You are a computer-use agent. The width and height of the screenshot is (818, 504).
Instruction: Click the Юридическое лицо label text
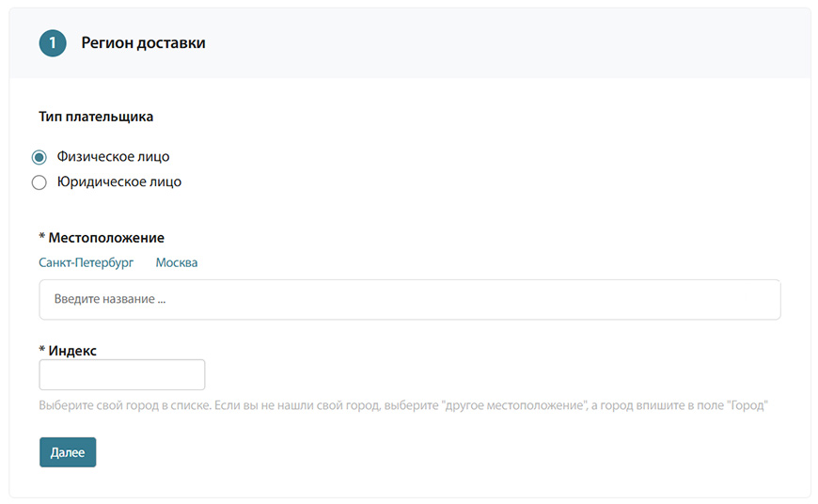(119, 181)
